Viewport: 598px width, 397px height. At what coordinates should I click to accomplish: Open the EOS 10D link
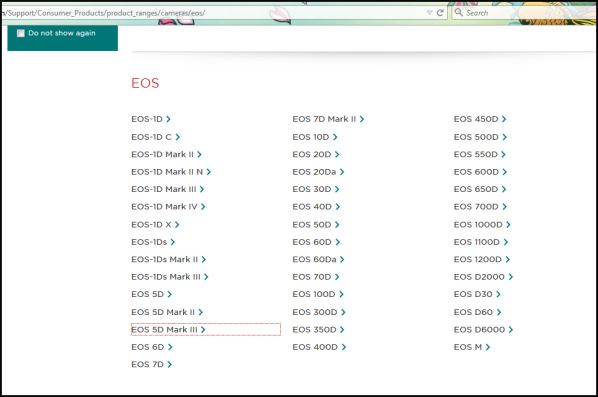315,137
